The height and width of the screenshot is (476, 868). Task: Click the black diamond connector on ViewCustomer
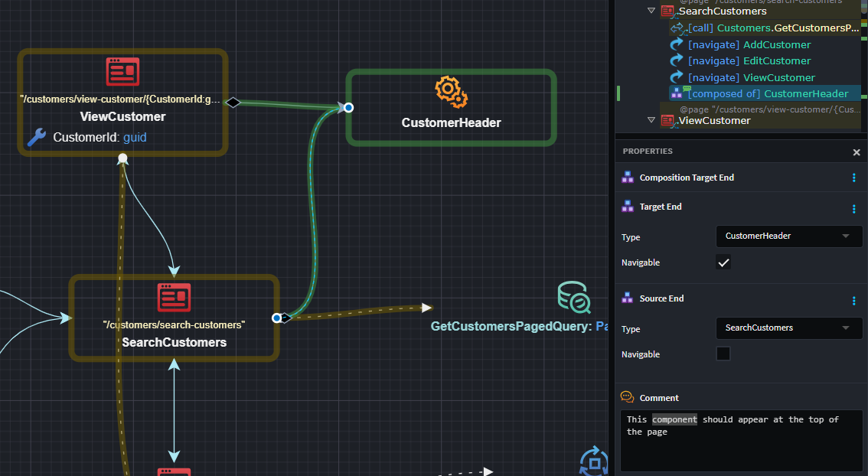pyautogui.click(x=233, y=103)
